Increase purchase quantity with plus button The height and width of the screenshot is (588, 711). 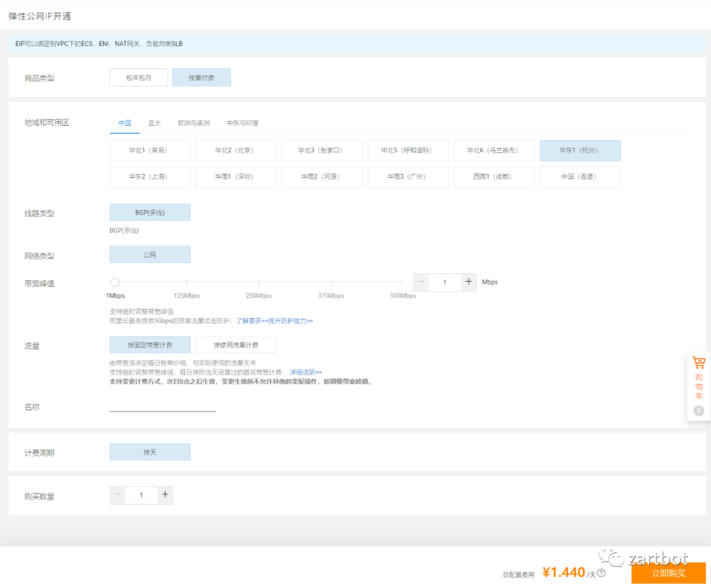coord(165,494)
